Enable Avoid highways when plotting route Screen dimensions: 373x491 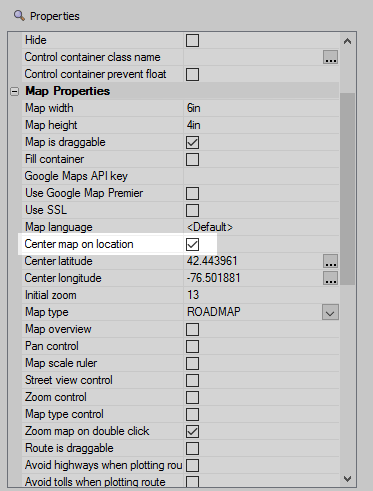coord(192,465)
